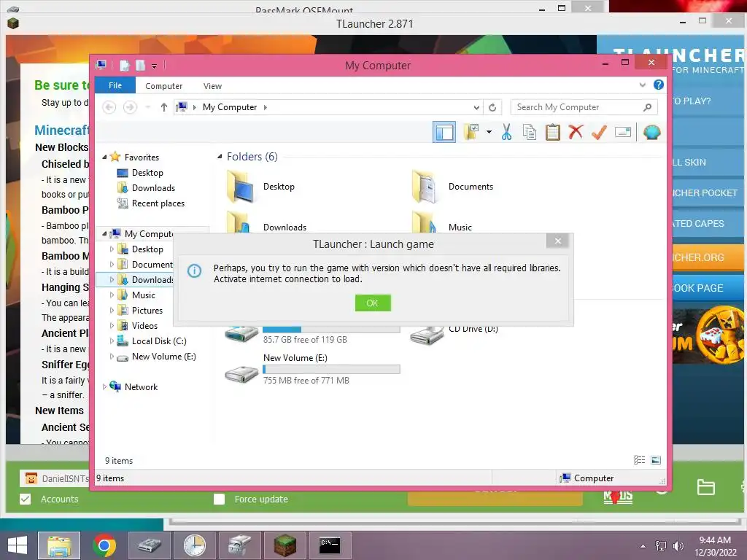Open the Computer ribbon tab
This screenshot has width=747, height=560.
[x=164, y=86]
